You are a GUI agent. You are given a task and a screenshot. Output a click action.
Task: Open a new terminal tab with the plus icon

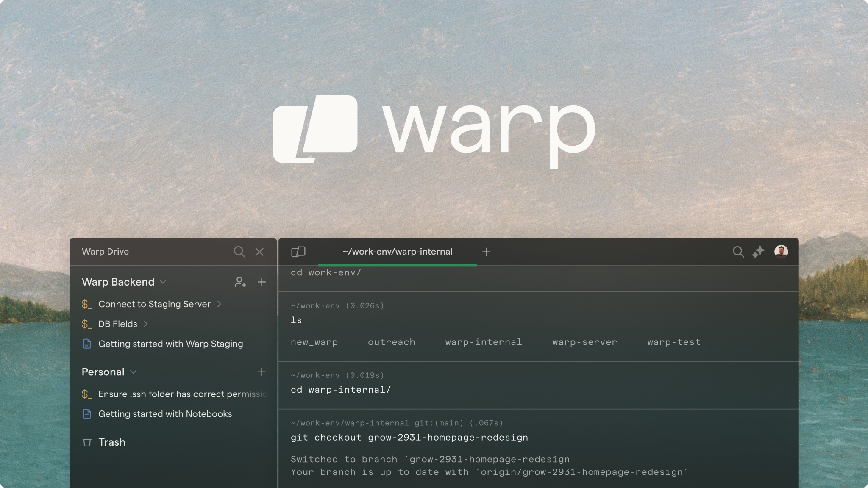click(x=486, y=252)
